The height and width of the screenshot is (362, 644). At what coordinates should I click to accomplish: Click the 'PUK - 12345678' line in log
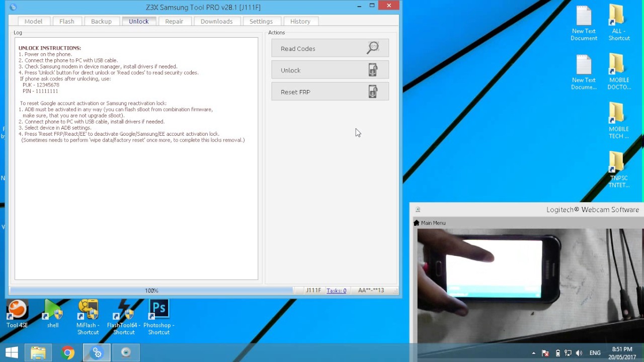tap(41, 85)
